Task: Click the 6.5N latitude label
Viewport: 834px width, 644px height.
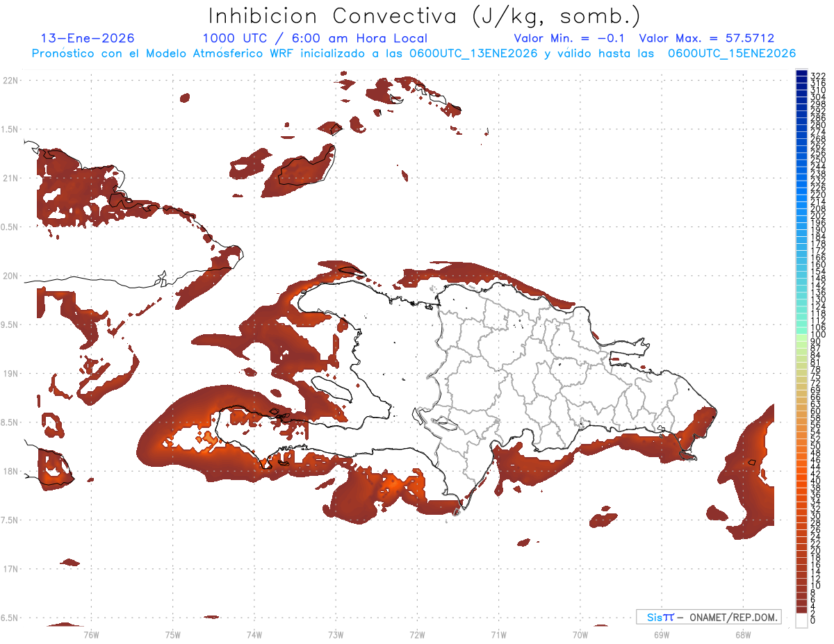Action: (x=10, y=618)
